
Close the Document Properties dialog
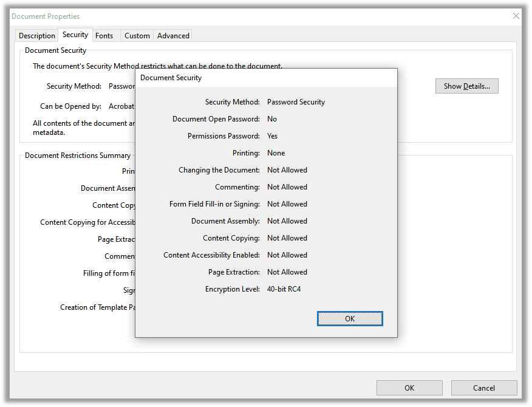[x=516, y=15]
